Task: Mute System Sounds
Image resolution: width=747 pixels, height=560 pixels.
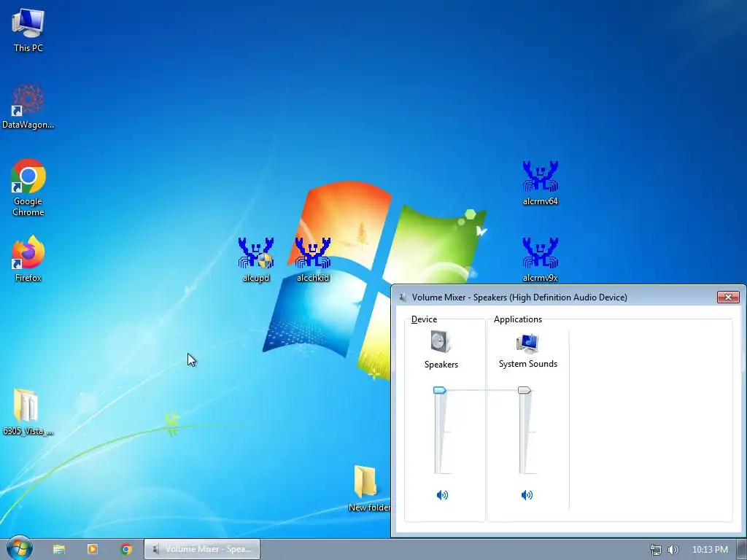Action: tap(527, 495)
